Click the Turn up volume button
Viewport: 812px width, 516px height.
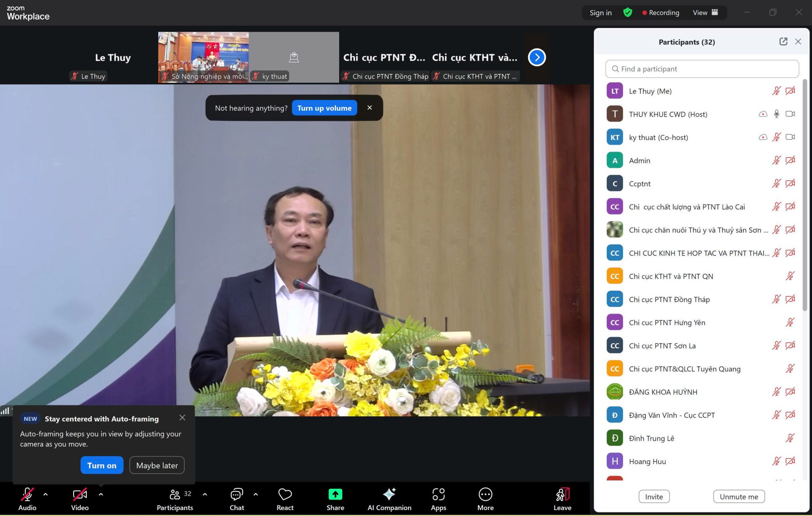point(324,108)
